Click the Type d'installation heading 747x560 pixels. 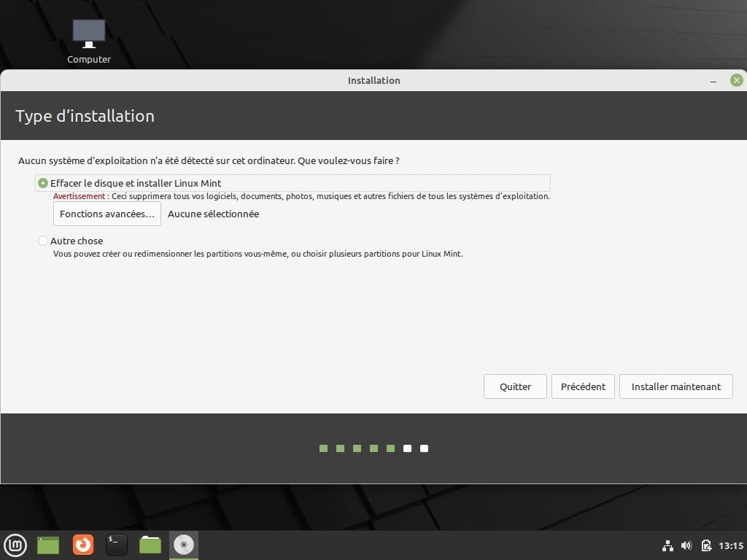tap(85, 116)
